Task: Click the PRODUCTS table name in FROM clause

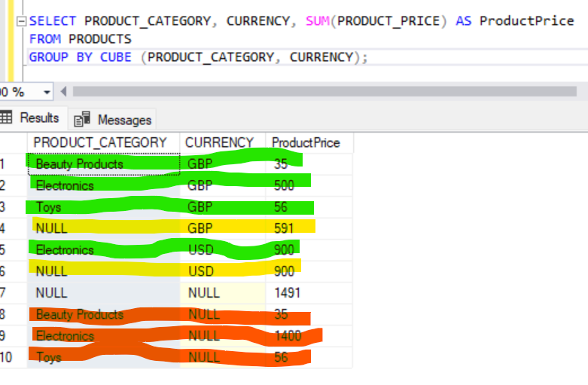Action: 99,38
